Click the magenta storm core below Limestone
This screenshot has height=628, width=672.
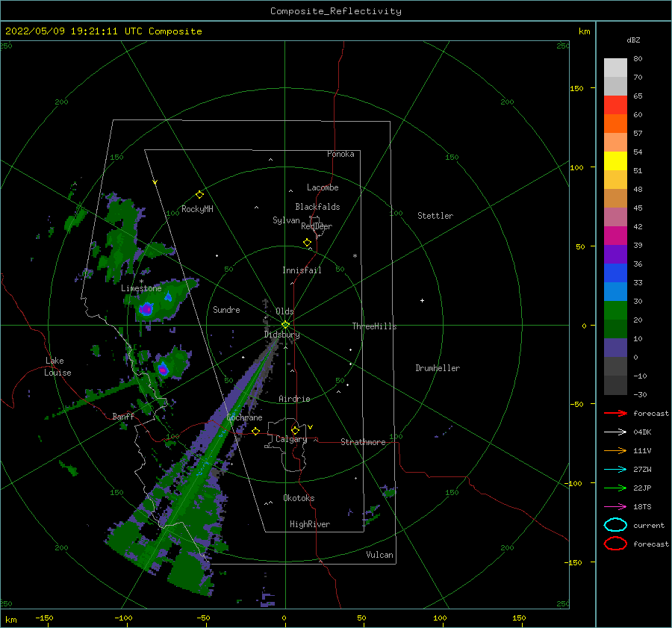coord(146,308)
